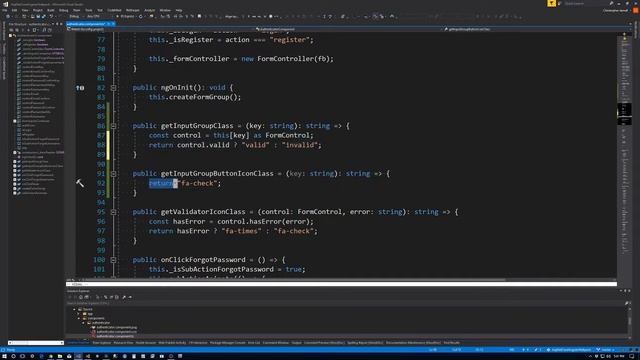Open the File Structure panel options dropdown
Screen dimensions: 640x360
[53, 24]
